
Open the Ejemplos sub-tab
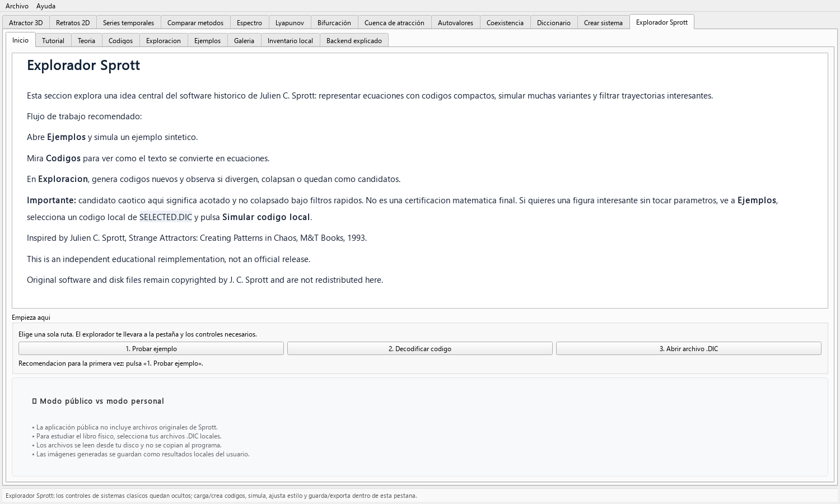tap(207, 41)
